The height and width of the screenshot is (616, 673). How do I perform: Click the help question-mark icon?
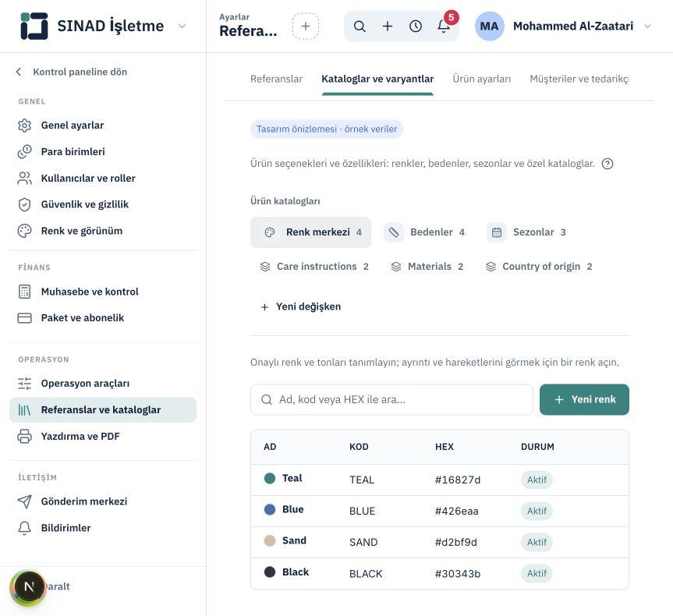click(x=607, y=164)
